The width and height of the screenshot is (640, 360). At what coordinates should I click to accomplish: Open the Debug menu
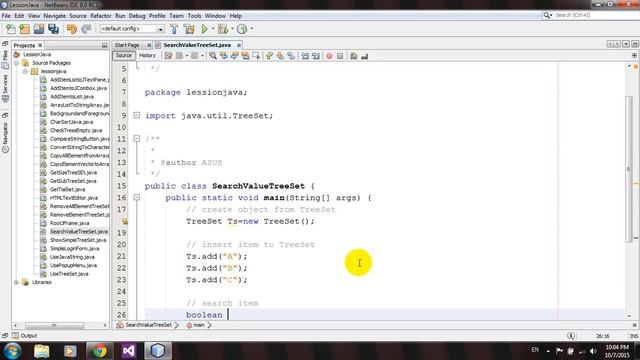point(137,16)
